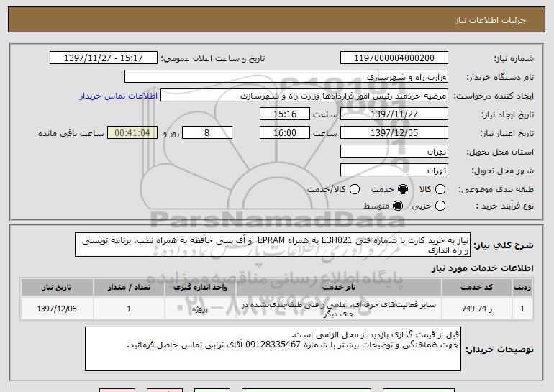The image size is (554, 392).
Task: Select the کالا radio button
Action: (440, 189)
